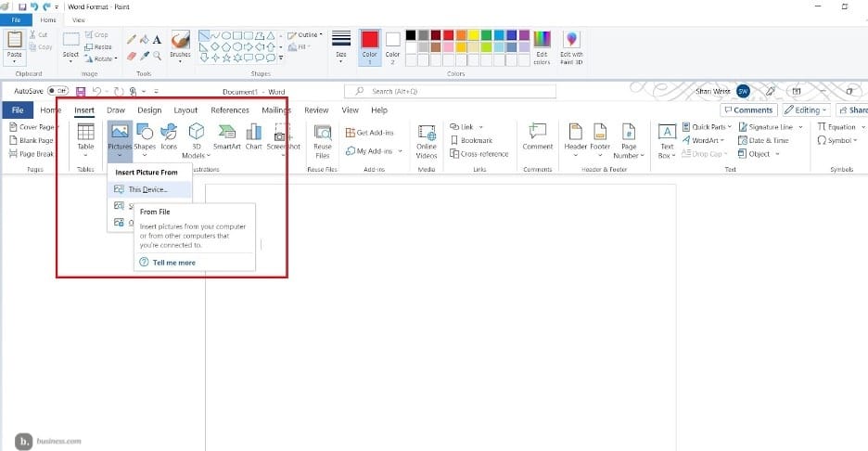Open the References tab
The width and height of the screenshot is (868, 451).
pyautogui.click(x=229, y=110)
